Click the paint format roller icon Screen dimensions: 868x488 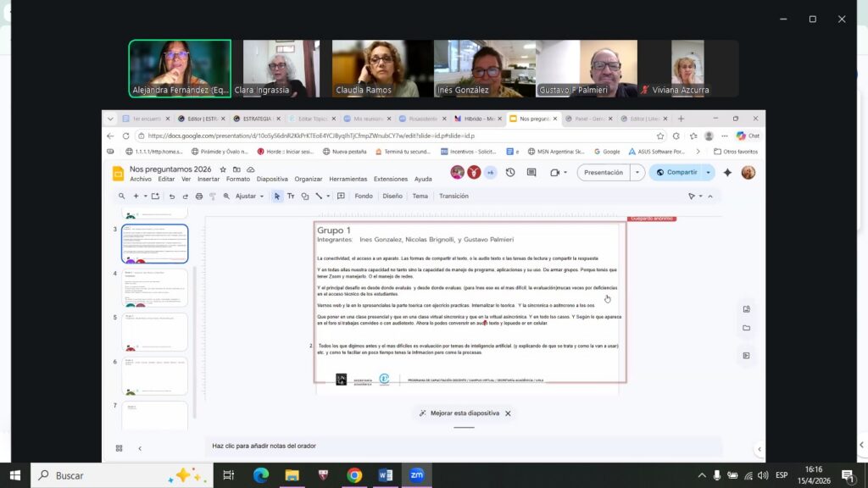click(212, 196)
